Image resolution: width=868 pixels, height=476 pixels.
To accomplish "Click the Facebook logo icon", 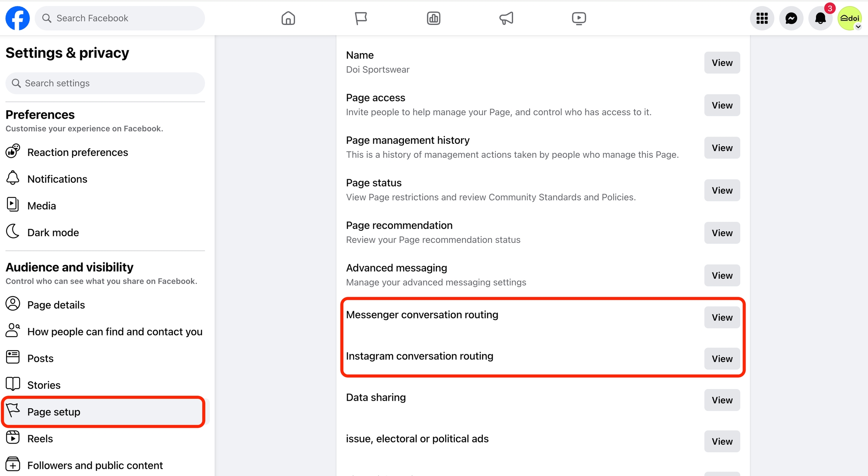I will click(x=17, y=18).
